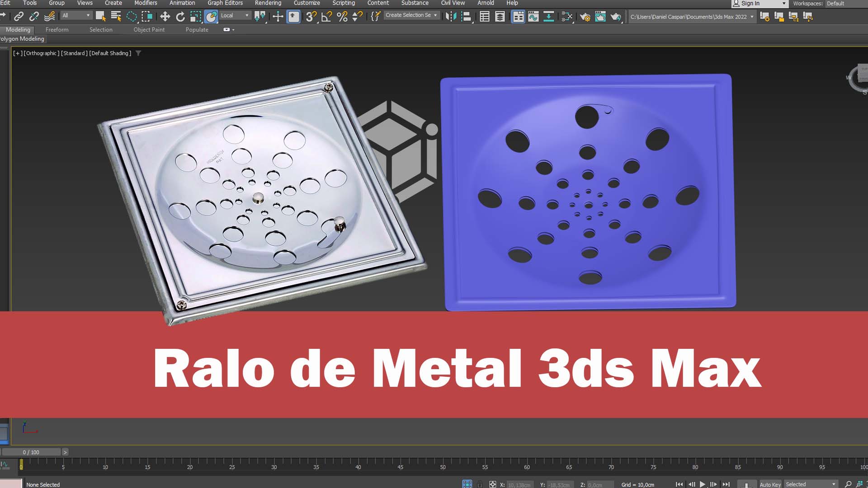
Task: Open Render Setup teapot gear icon
Action: (585, 17)
